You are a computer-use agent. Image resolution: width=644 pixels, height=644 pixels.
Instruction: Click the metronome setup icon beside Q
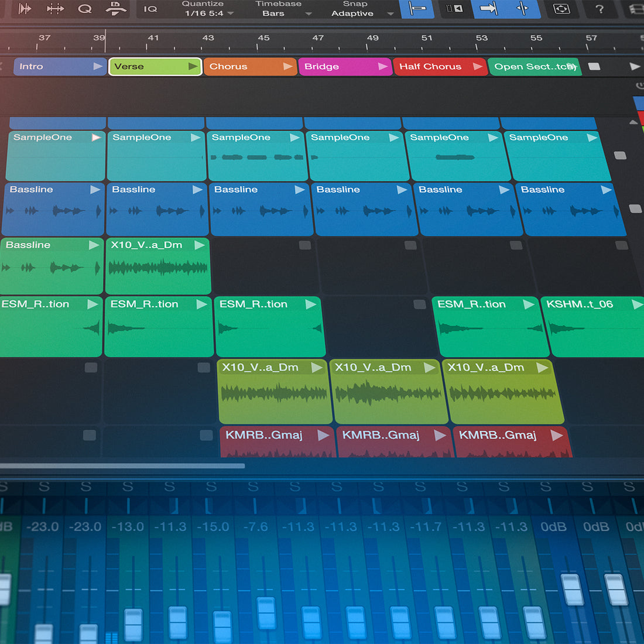coord(115,10)
